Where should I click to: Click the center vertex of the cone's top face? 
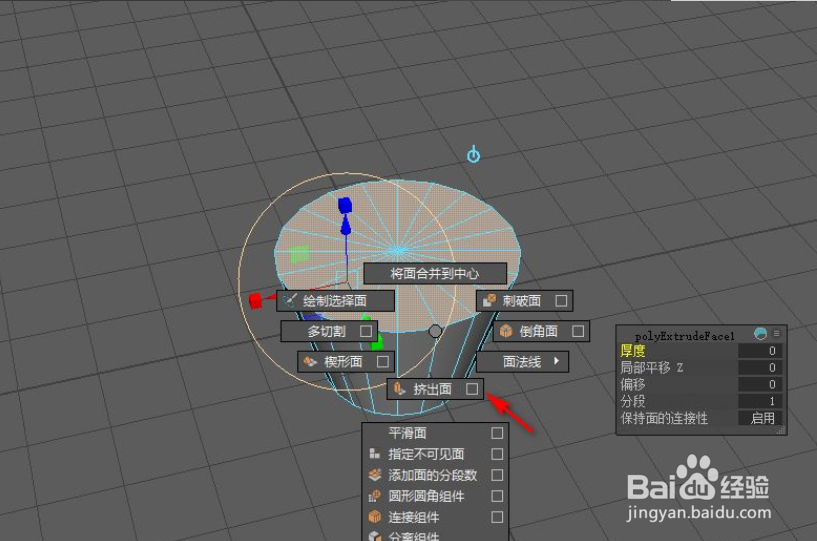click(x=397, y=250)
